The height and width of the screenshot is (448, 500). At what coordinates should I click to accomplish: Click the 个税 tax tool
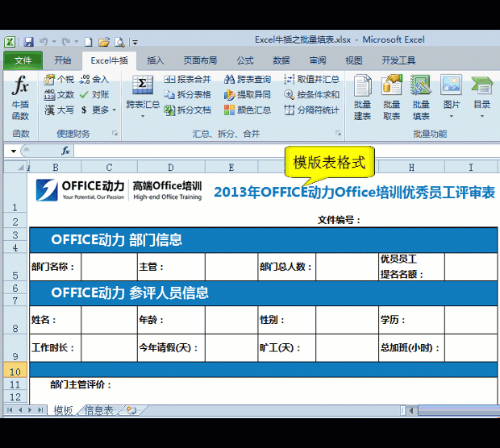(x=59, y=79)
